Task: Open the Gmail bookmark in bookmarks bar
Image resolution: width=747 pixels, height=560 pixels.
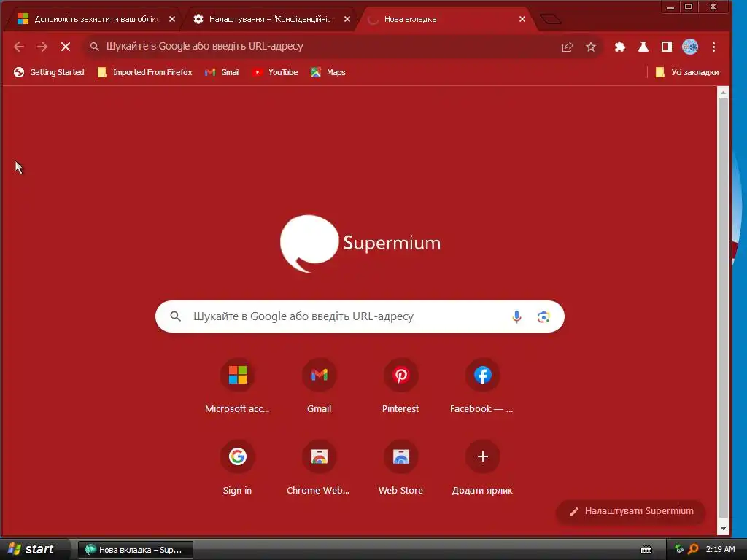Action: coord(222,72)
